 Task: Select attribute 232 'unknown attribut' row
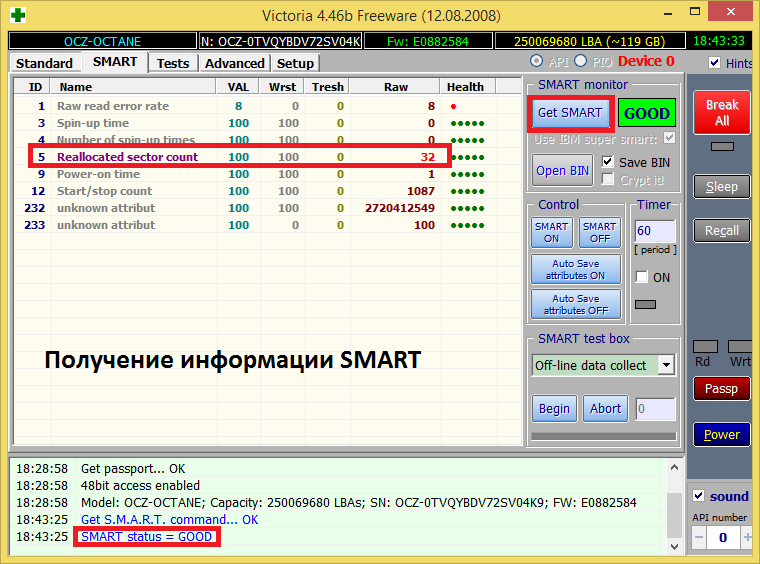(267, 208)
